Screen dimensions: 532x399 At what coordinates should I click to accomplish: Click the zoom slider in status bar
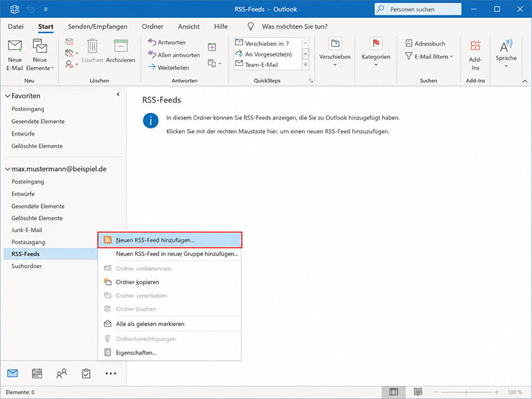pyautogui.click(x=467, y=392)
